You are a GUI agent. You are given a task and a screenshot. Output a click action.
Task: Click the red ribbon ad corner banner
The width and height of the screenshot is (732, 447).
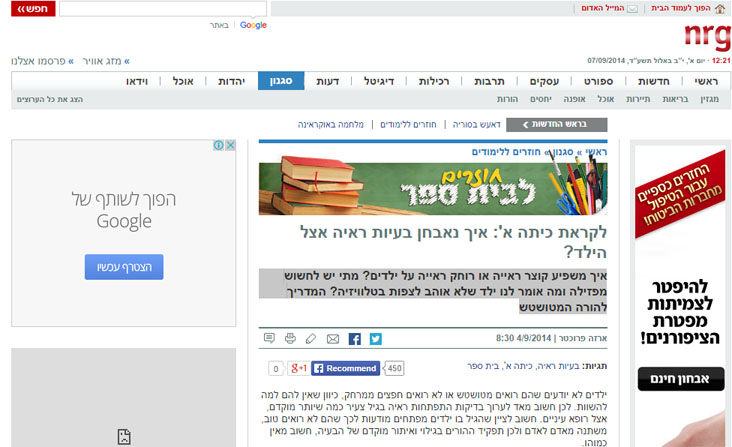pos(680,194)
